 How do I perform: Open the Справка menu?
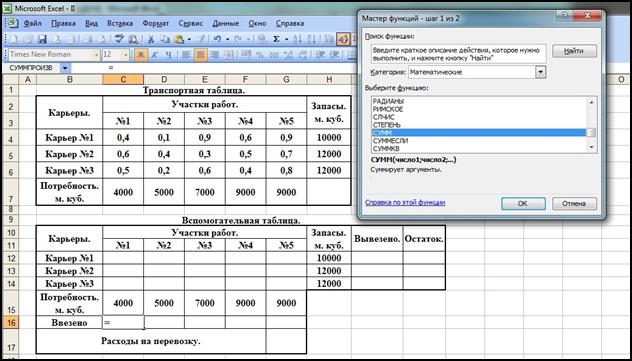tap(290, 23)
